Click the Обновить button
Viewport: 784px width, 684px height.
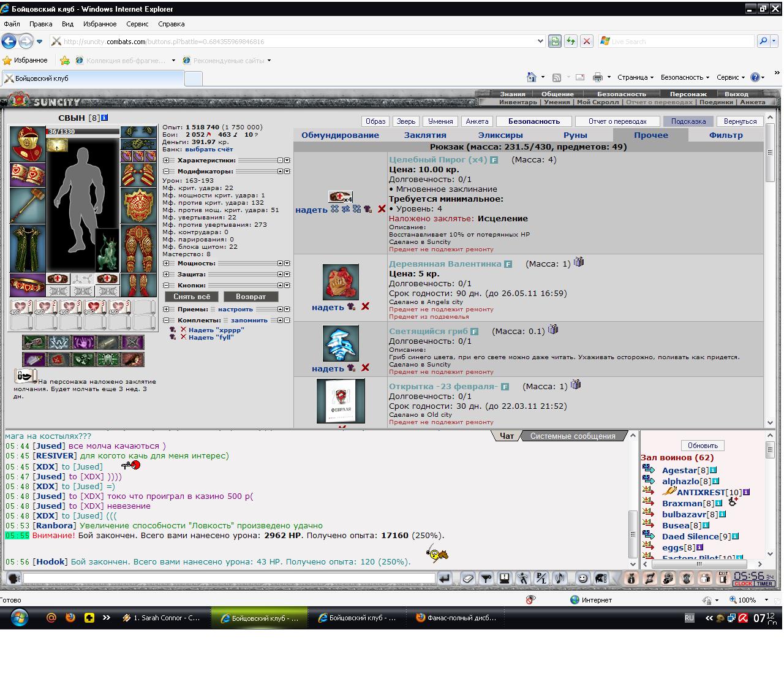(703, 446)
